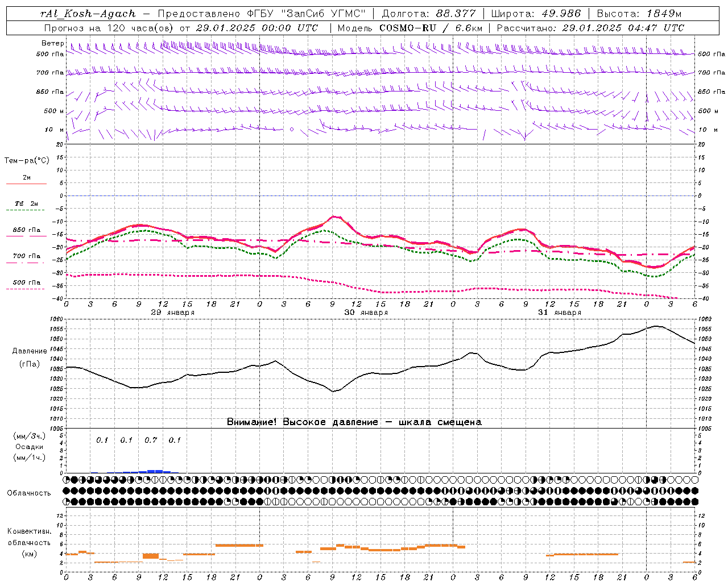Click the 850 гПа temperature legend entry
728x582 pixels.
click(26, 232)
